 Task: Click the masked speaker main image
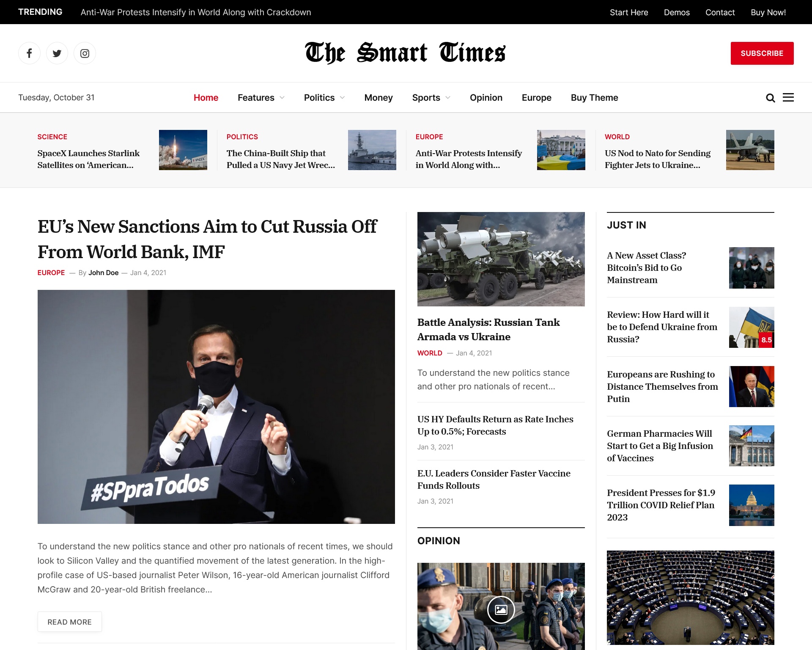216,407
